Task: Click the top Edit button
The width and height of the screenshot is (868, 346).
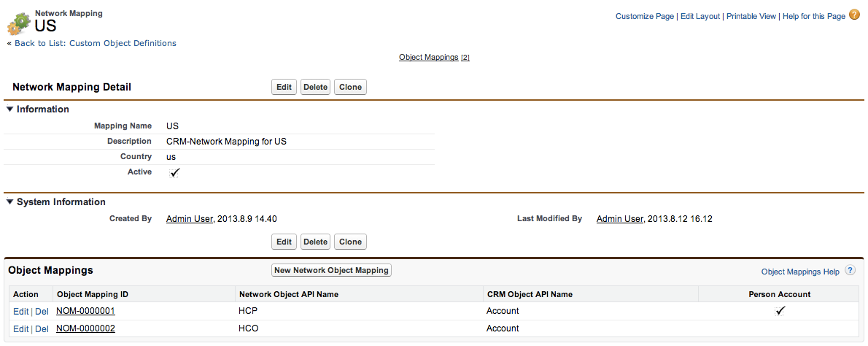Action: coord(284,87)
